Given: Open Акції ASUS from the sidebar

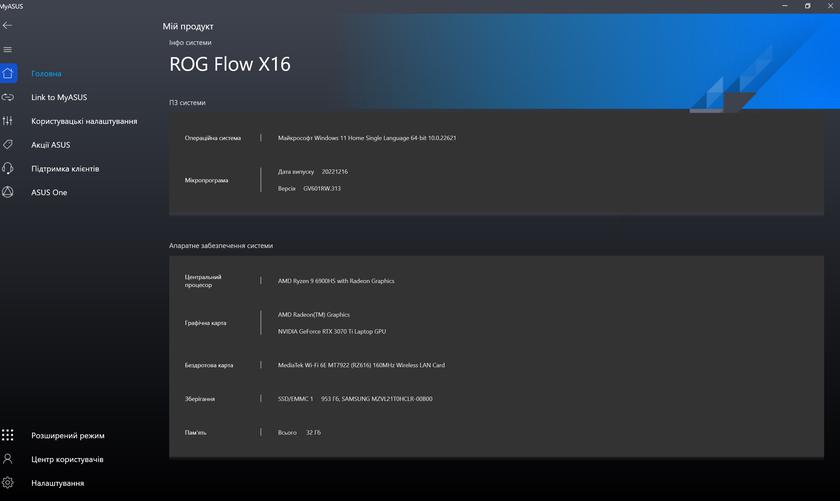Looking at the screenshot, I should [x=51, y=145].
